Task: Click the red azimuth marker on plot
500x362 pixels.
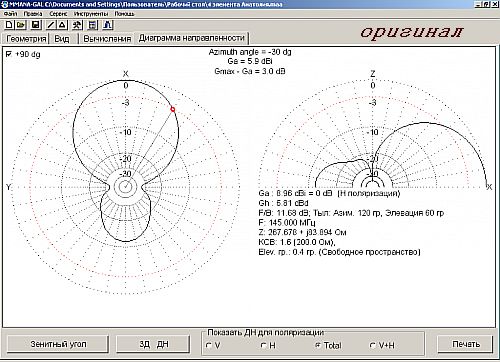Action: pos(173,109)
